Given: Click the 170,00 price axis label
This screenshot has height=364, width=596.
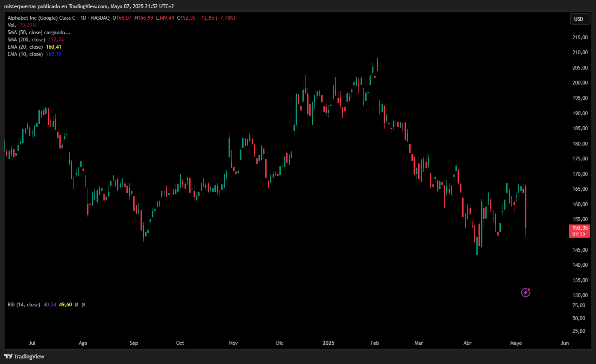Looking at the screenshot, I should (x=580, y=174).
